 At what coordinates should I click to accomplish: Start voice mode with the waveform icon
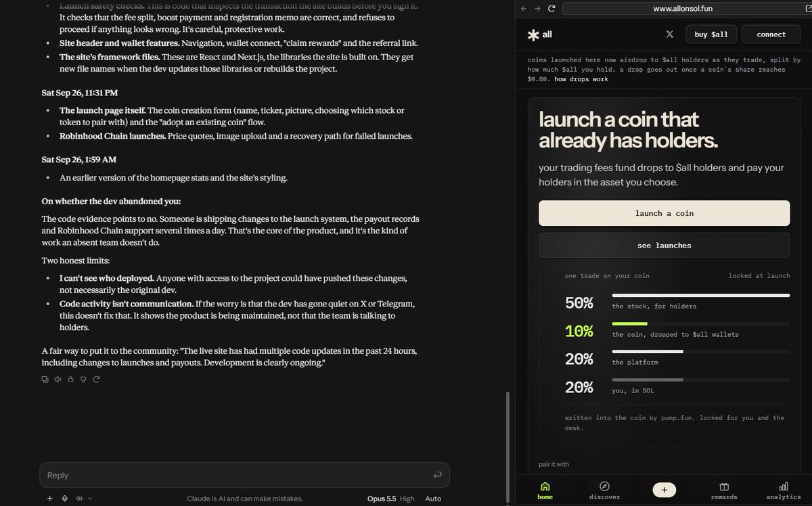[x=79, y=499]
